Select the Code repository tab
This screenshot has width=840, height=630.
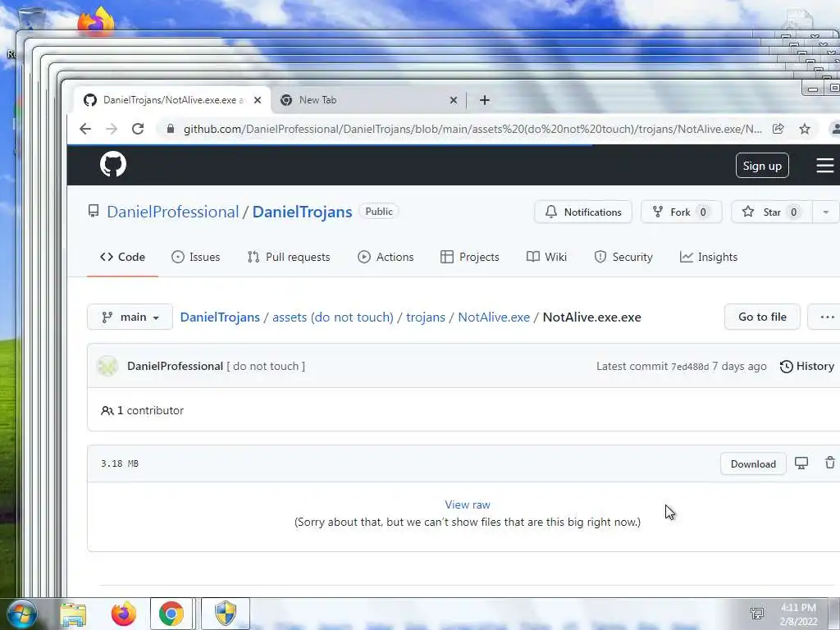[x=123, y=257]
